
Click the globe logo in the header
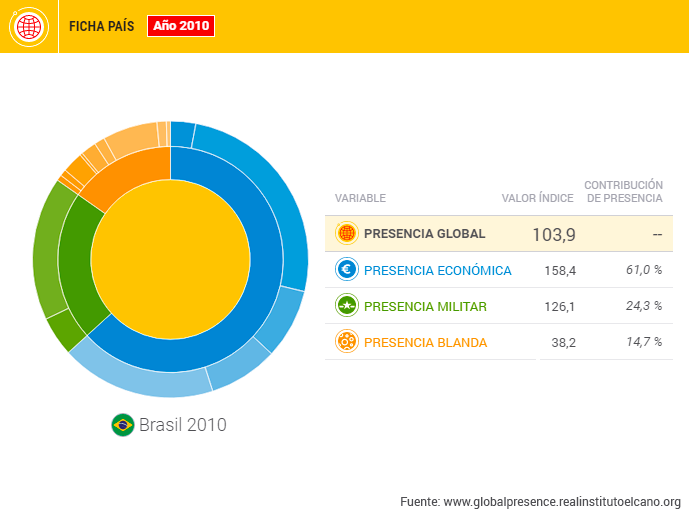coord(29,26)
